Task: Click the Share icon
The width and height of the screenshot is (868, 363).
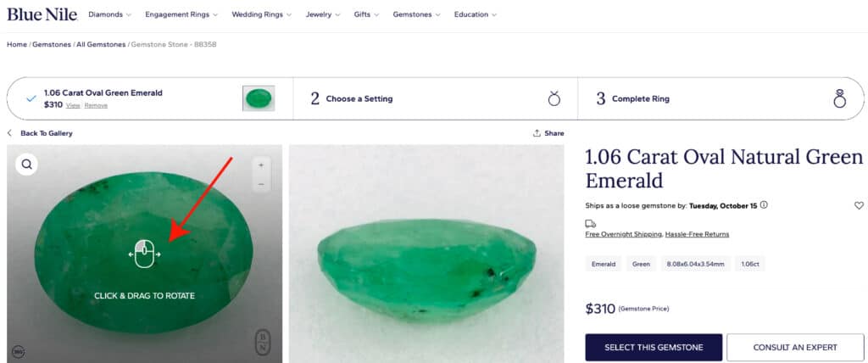Action: tap(537, 133)
